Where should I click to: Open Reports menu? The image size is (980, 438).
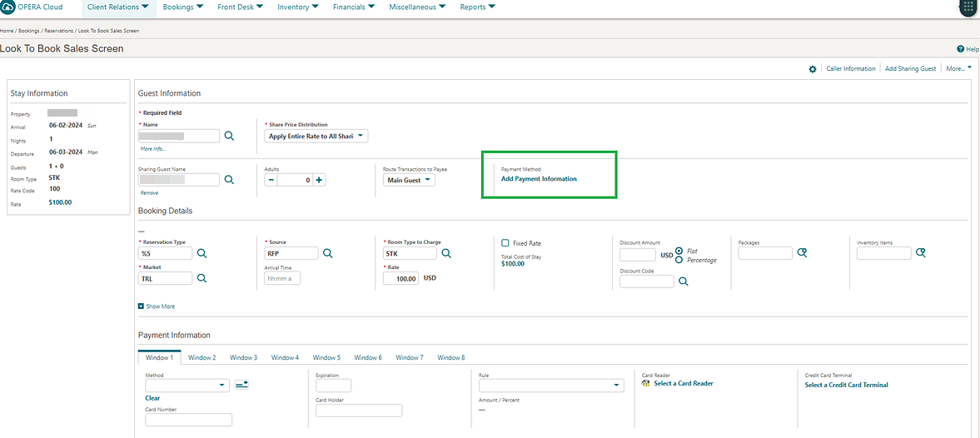pos(477,7)
